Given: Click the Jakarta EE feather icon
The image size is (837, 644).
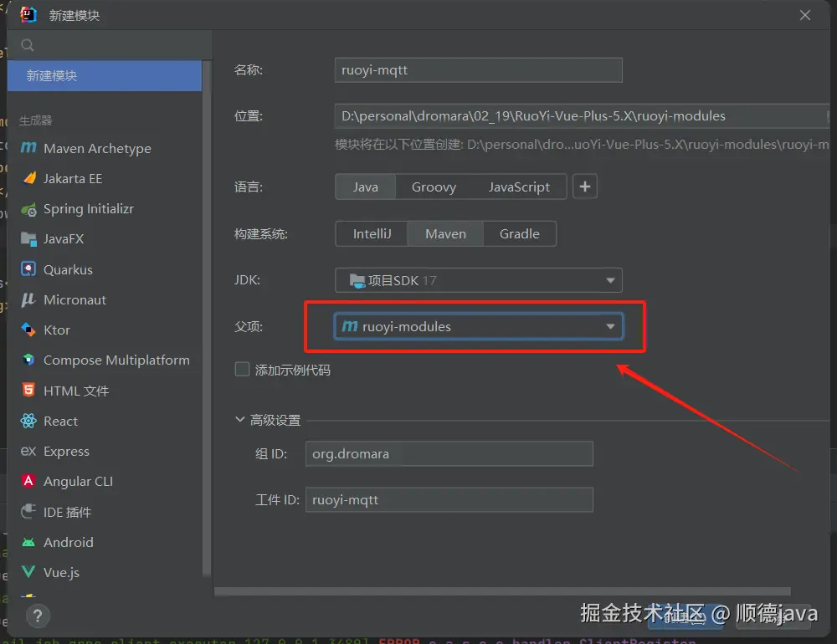Looking at the screenshot, I should [28, 178].
